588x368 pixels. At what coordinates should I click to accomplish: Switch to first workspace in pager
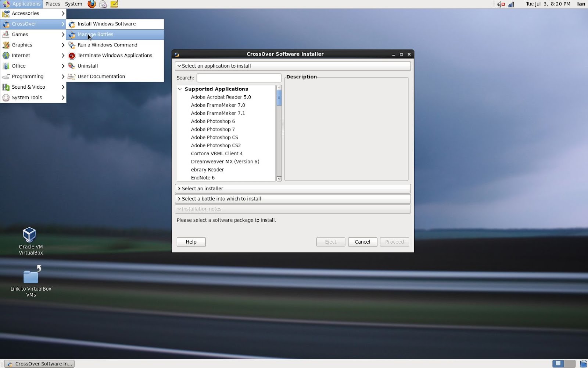point(558,364)
